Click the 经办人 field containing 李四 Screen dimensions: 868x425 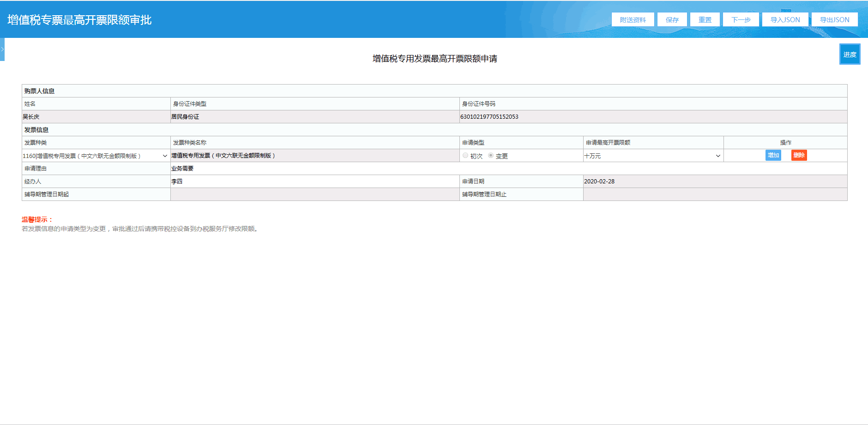point(314,182)
